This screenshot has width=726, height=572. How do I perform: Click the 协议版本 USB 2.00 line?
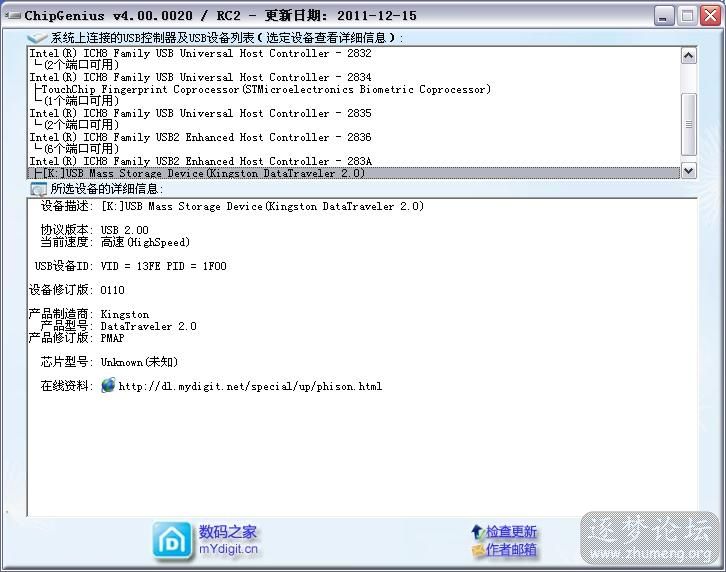pyautogui.click(x=94, y=230)
